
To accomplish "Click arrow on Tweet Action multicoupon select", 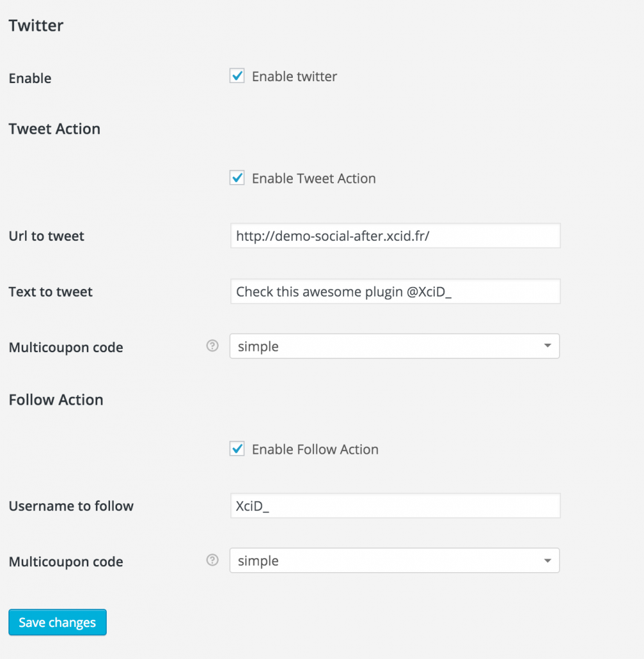I will [x=547, y=346].
